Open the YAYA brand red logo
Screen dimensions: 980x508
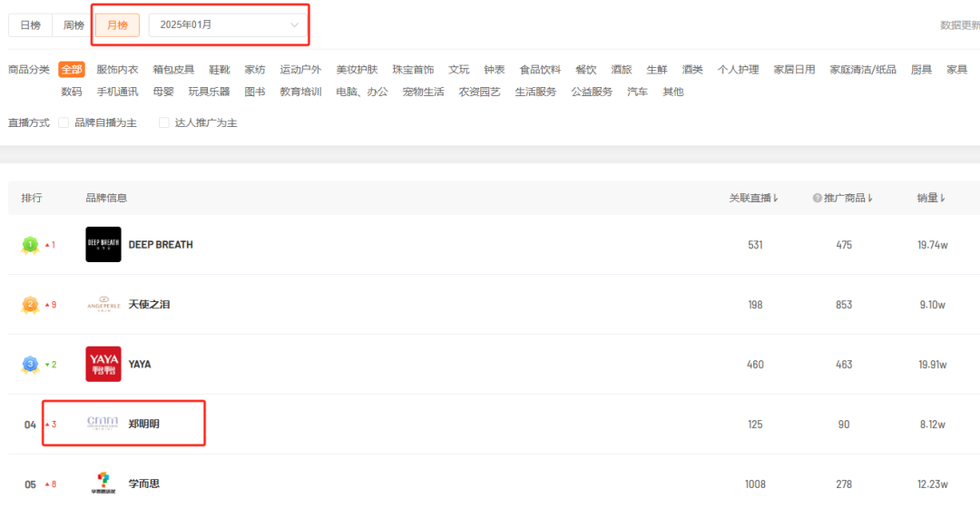click(103, 365)
